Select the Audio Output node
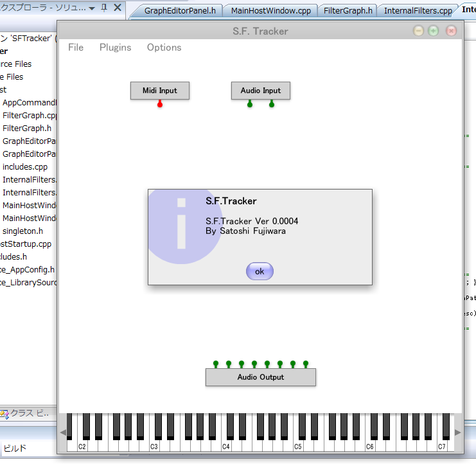Image resolution: width=476 pixels, height=471 pixels. 261,377
